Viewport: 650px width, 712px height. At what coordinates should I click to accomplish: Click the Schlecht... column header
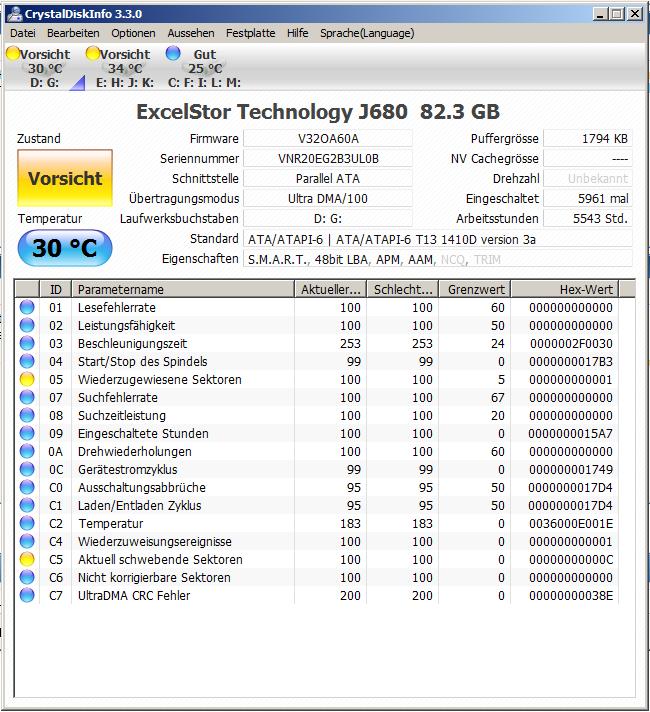click(403, 289)
